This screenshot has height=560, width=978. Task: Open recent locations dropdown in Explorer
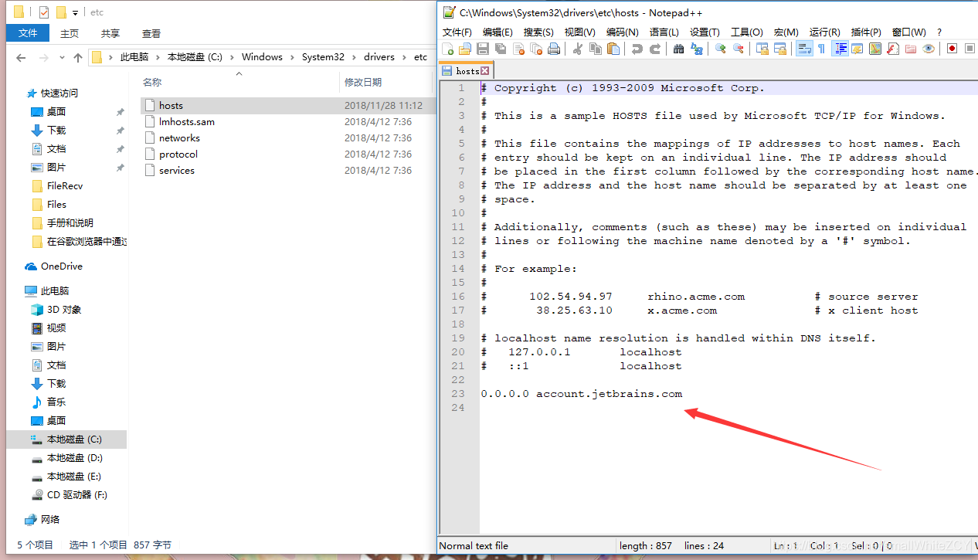point(63,58)
